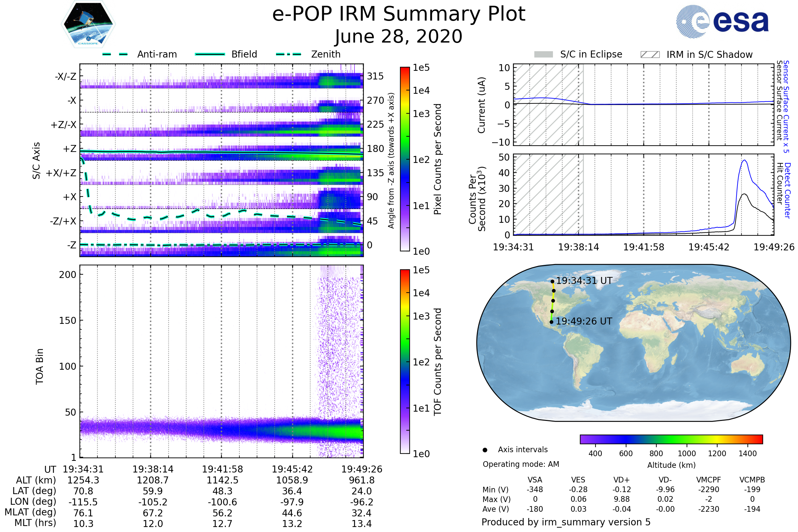Click the ESA logo

(723, 21)
